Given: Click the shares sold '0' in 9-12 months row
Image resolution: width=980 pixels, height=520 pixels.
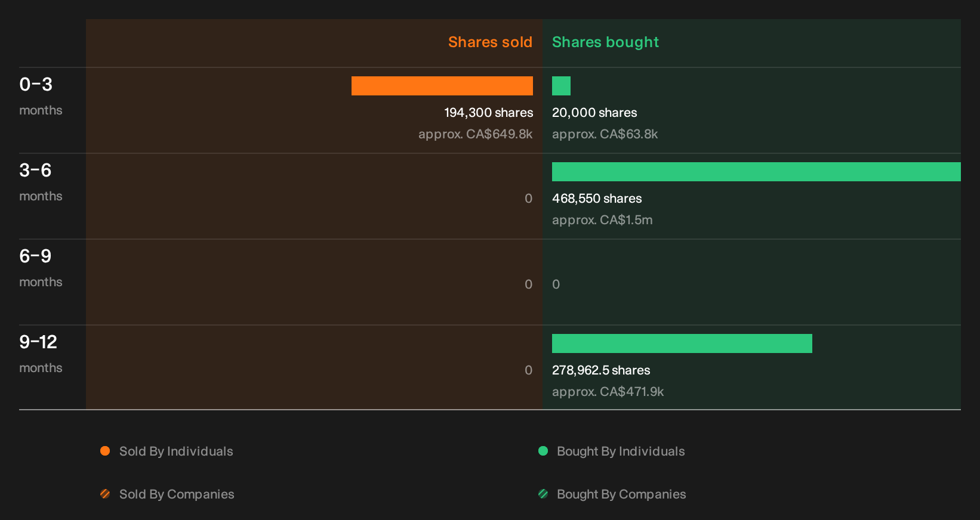Looking at the screenshot, I should point(528,370).
